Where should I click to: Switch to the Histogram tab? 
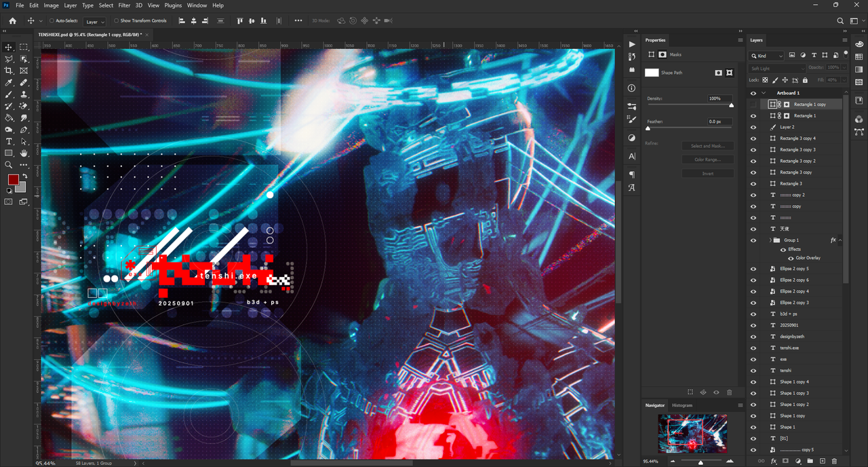pyautogui.click(x=682, y=405)
